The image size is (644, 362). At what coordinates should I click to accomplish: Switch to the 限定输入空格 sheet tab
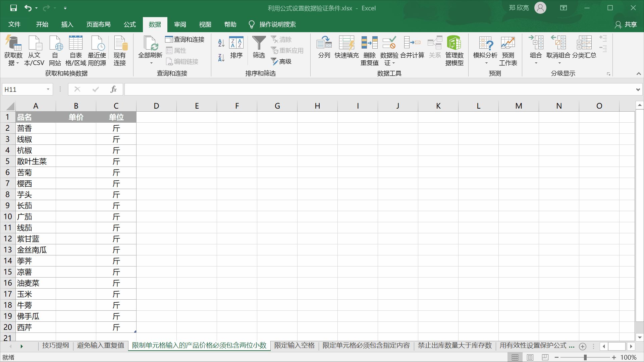pyautogui.click(x=294, y=346)
